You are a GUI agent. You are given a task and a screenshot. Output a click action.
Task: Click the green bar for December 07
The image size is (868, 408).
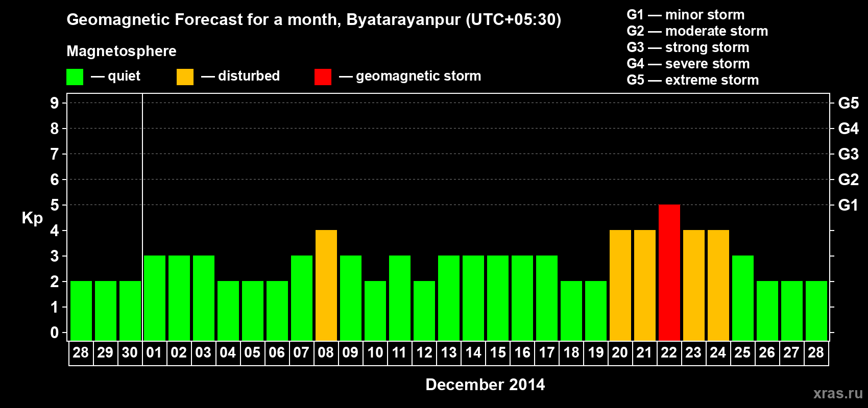point(302,298)
